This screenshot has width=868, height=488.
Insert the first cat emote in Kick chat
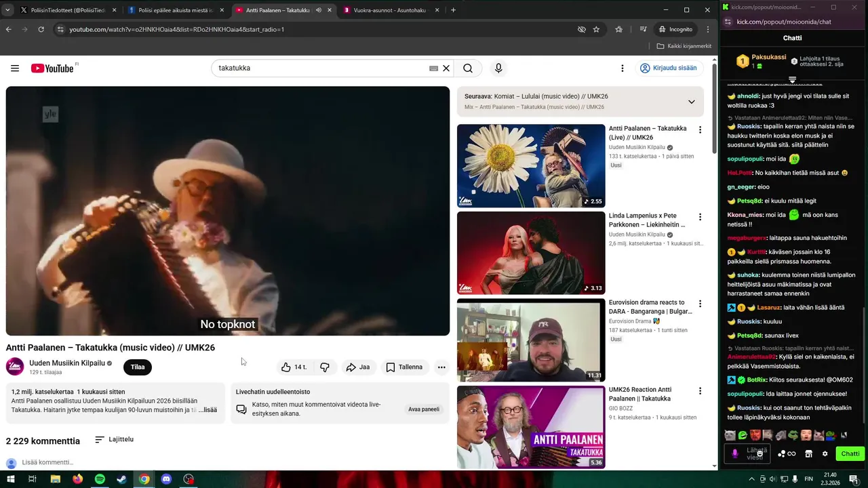(x=730, y=435)
